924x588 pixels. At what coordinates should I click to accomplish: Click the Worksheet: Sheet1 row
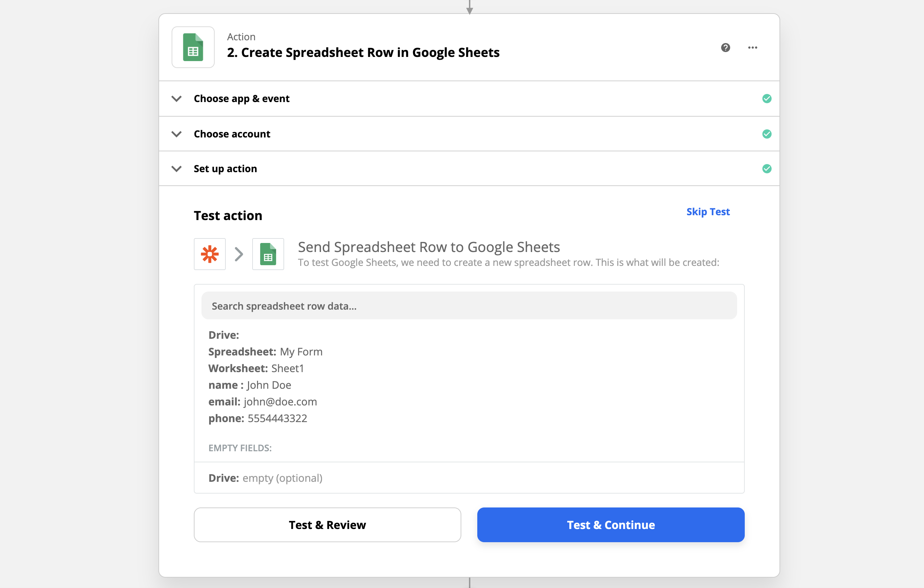pyautogui.click(x=256, y=368)
